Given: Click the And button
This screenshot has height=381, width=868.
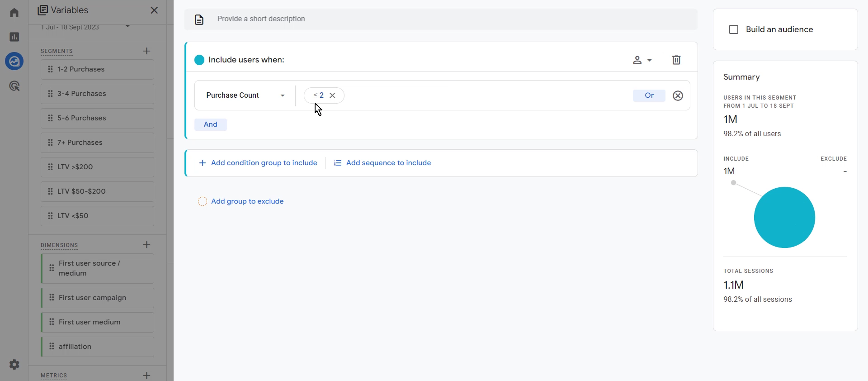Looking at the screenshot, I should (211, 124).
